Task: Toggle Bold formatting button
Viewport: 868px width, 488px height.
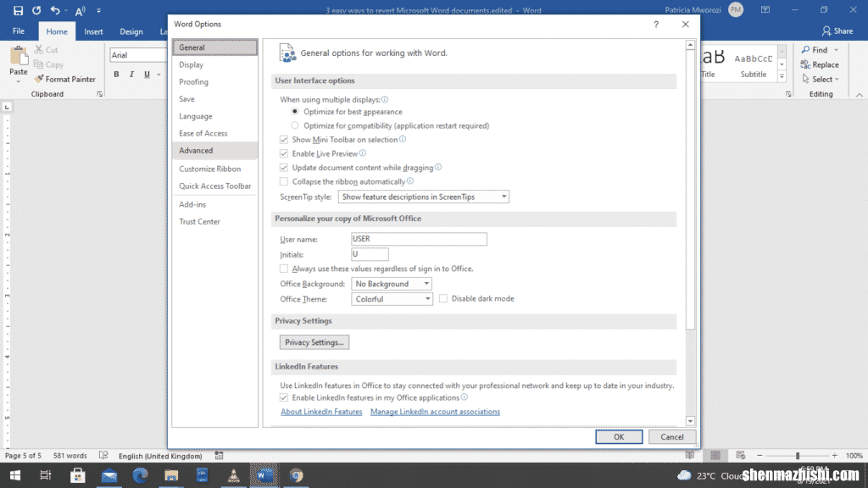Action: tap(116, 75)
